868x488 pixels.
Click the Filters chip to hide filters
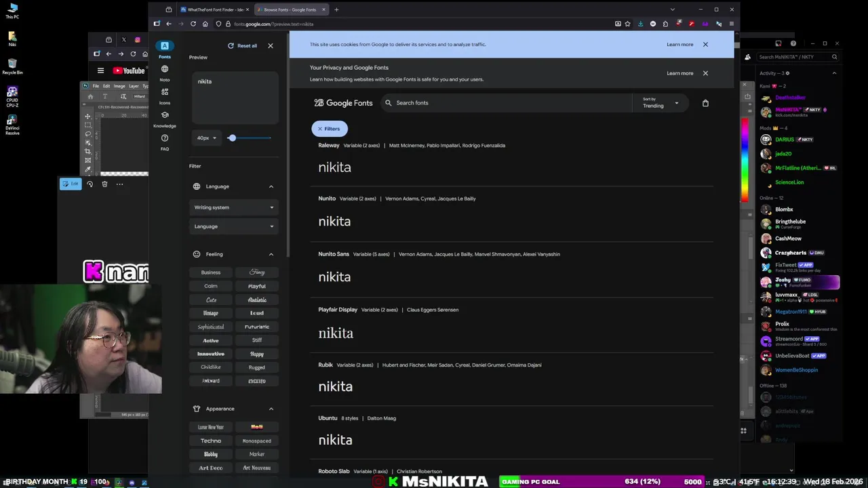pos(330,129)
